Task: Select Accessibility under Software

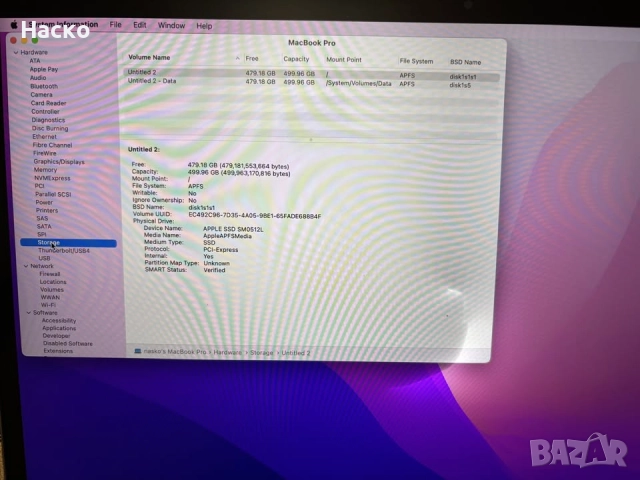Action: [59, 320]
